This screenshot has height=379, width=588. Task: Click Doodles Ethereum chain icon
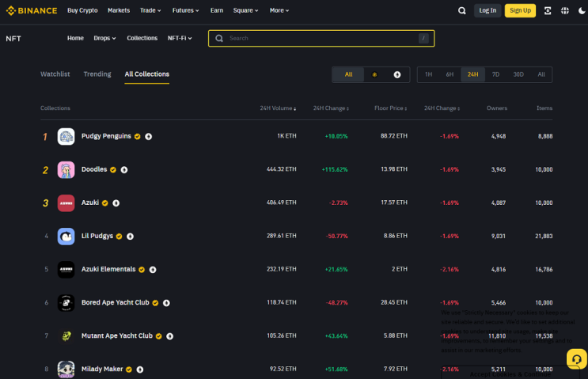point(124,170)
